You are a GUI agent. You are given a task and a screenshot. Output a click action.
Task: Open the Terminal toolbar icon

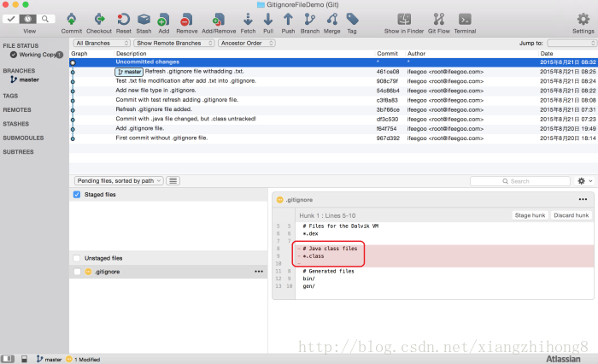tap(465, 19)
